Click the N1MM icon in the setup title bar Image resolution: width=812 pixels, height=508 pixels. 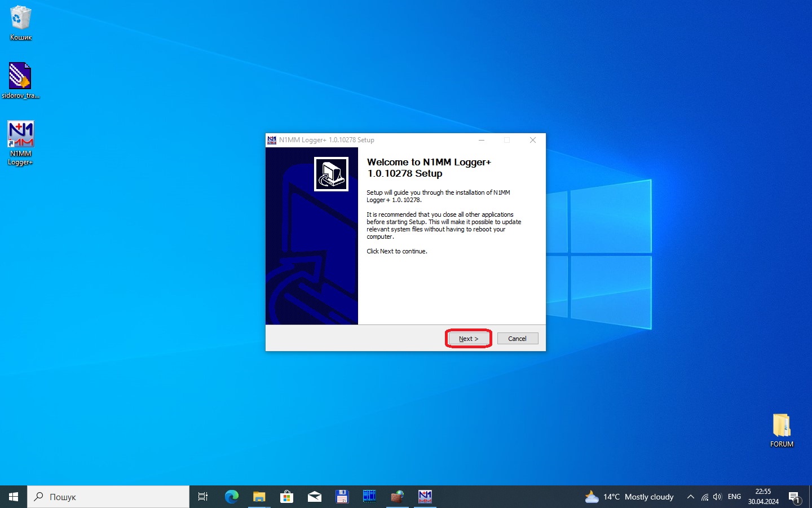(272, 140)
